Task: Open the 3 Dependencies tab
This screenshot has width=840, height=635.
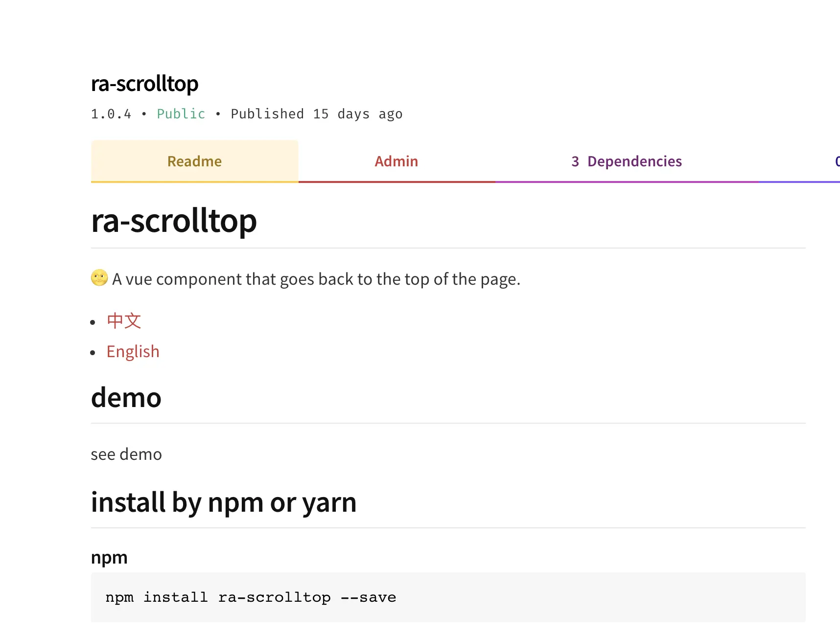Action: (x=626, y=161)
